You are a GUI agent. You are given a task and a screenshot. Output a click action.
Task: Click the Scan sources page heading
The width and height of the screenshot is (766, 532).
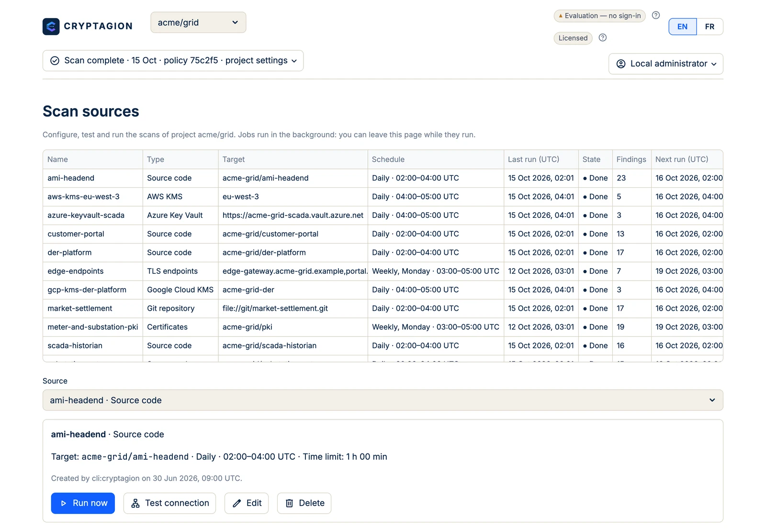pyautogui.click(x=91, y=112)
